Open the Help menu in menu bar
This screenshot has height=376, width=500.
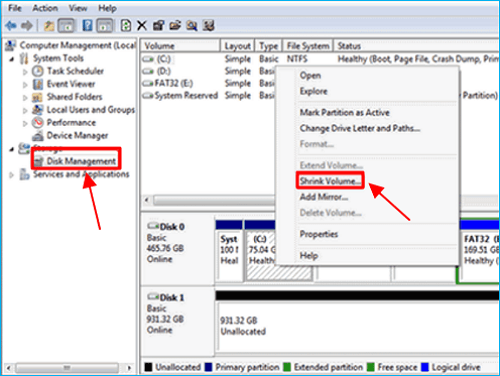tap(107, 8)
